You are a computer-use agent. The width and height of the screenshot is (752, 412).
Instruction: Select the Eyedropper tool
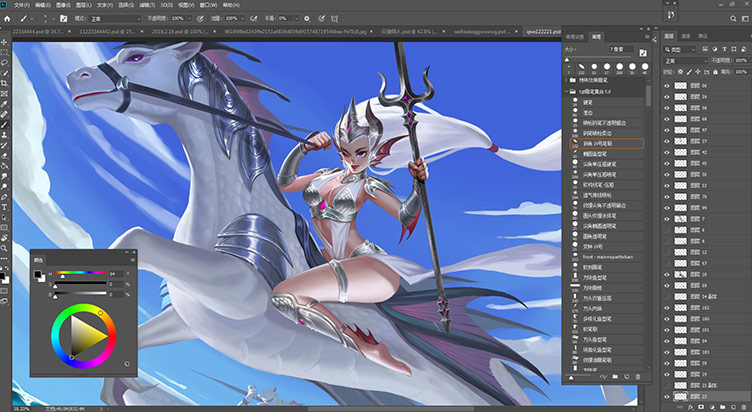pos(4,104)
